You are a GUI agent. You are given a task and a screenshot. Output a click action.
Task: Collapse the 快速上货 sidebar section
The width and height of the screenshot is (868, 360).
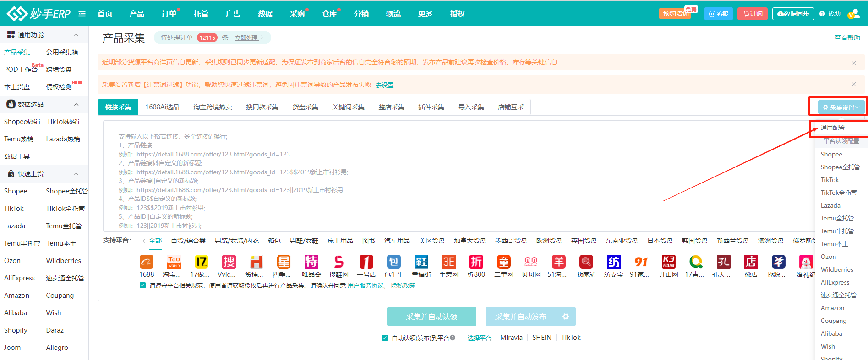tap(76, 174)
